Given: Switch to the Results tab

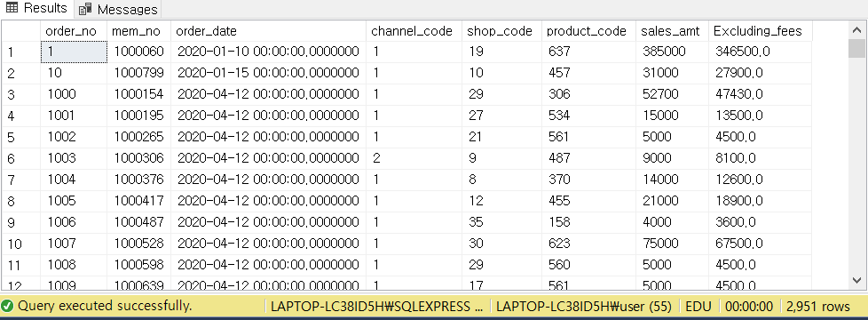Looking at the screenshot, I should click(36, 9).
